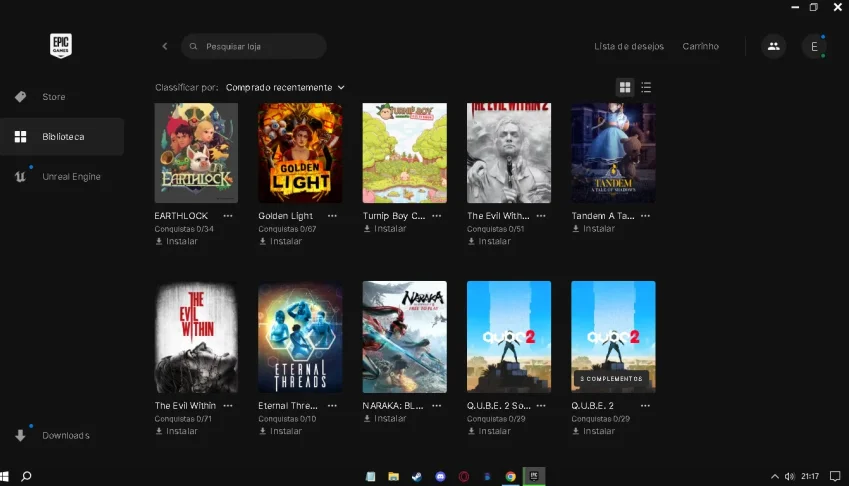Install Q.U.B.E. 2 So...

pyautogui.click(x=489, y=431)
